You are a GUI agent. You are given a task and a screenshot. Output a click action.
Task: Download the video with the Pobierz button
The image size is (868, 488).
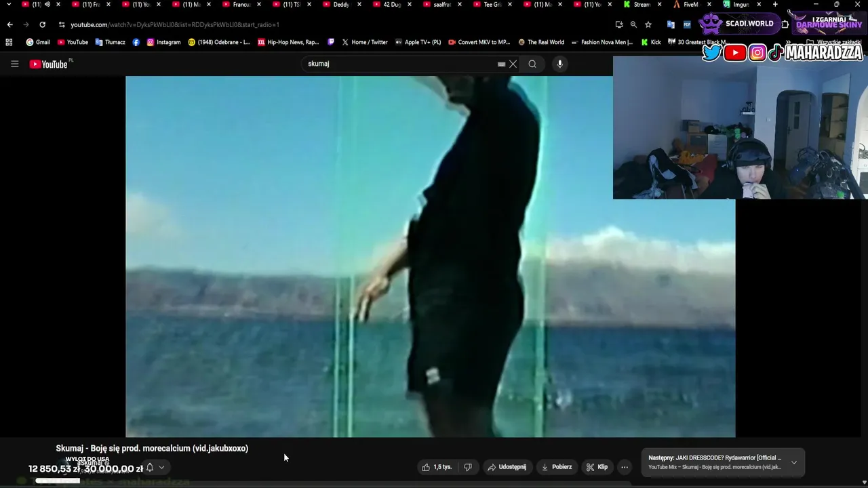(x=556, y=467)
